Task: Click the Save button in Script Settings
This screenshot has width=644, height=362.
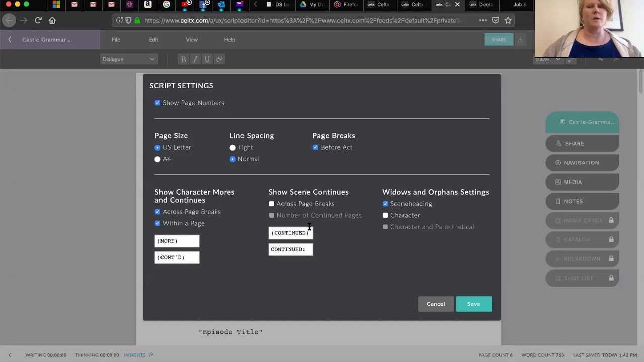Action: [474, 304]
